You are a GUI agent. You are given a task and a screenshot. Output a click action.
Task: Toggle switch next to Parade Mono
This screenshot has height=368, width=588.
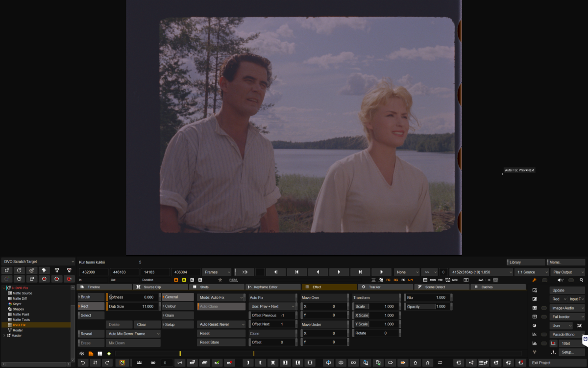544,335
